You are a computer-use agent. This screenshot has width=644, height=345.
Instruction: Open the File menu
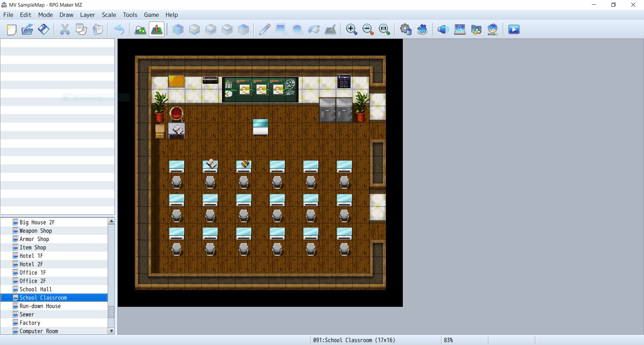point(8,15)
